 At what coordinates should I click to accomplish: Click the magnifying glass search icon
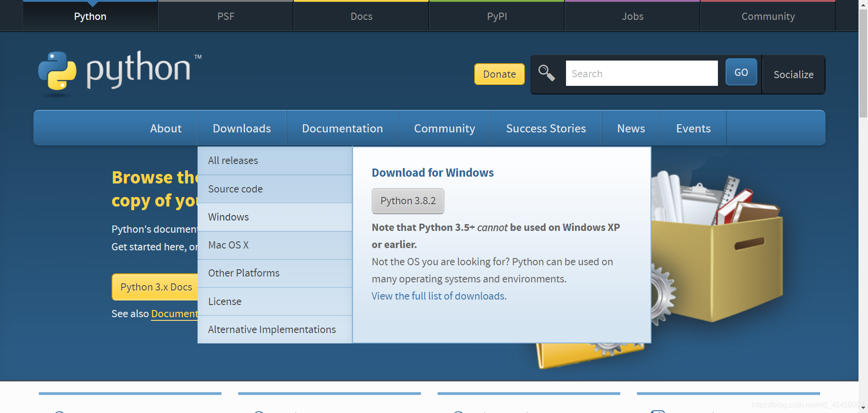pyautogui.click(x=547, y=73)
